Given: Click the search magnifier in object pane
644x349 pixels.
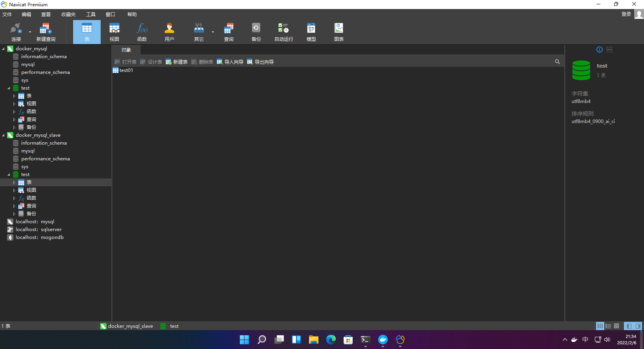Looking at the screenshot, I should [557, 62].
